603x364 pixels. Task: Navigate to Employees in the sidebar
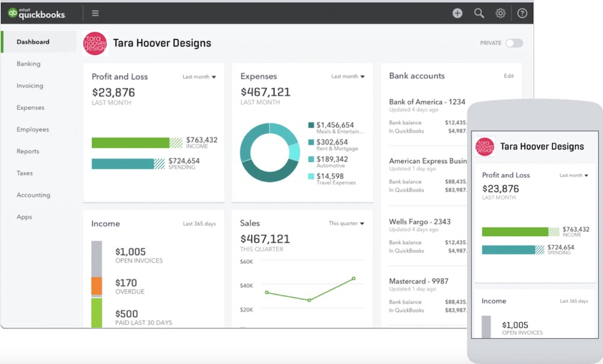click(x=33, y=130)
